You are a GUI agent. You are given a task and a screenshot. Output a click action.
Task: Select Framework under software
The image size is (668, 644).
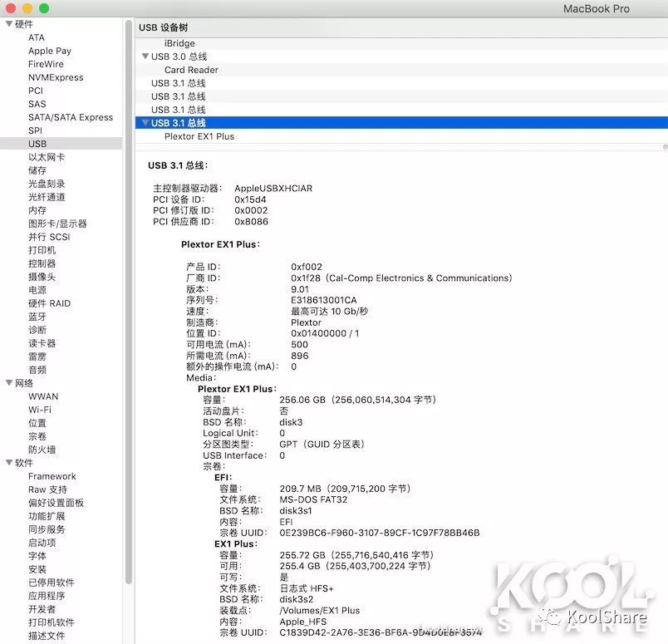click(x=52, y=476)
